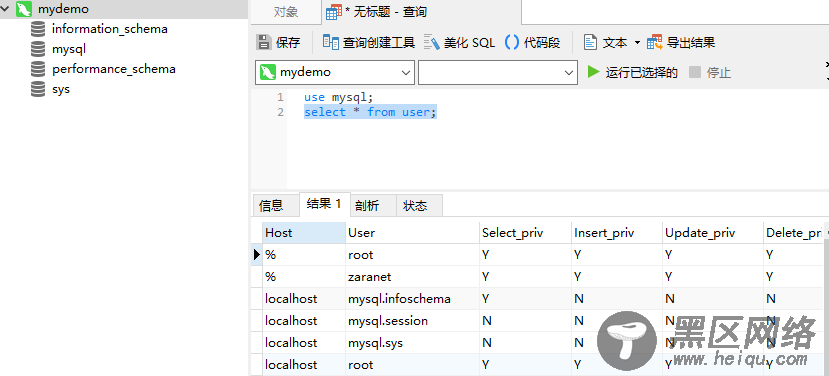
Task: Click the 文本 document icon
Action: coord(590,42)
